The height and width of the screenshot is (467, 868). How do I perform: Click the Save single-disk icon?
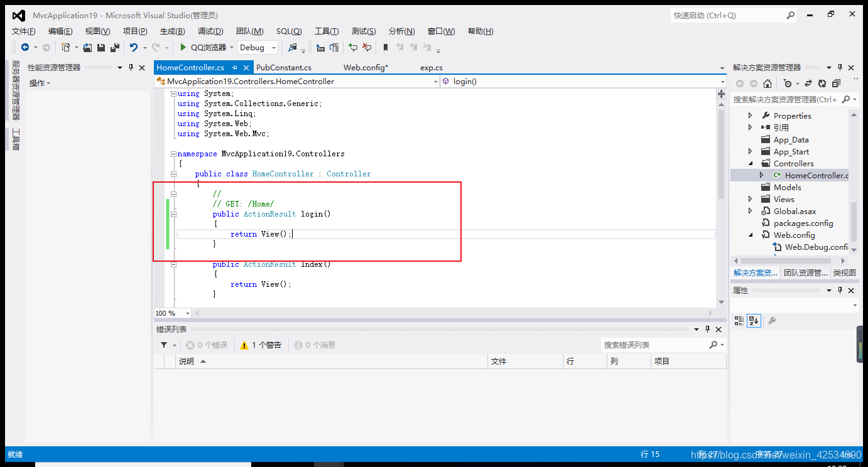pyautogui.click(x=101, y=47)
